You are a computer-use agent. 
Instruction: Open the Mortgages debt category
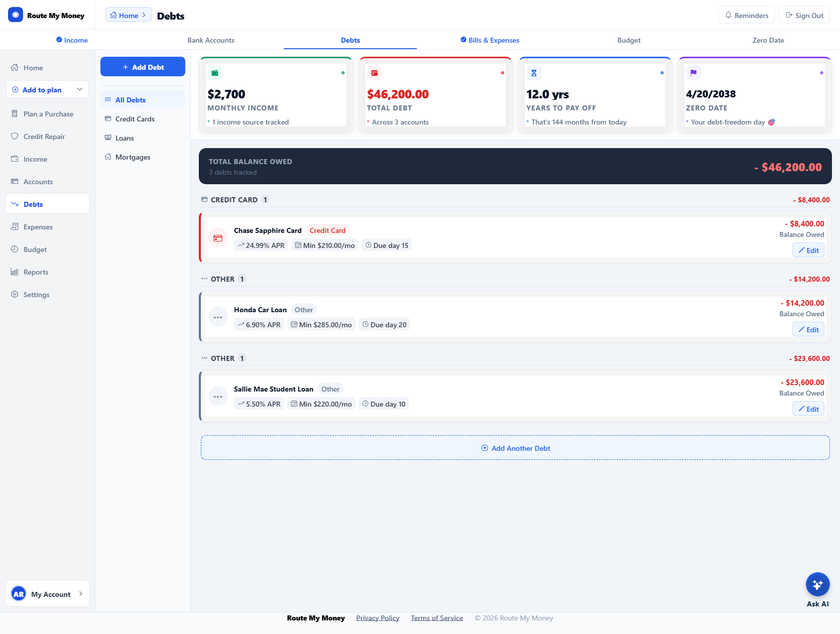coord(133,157)
